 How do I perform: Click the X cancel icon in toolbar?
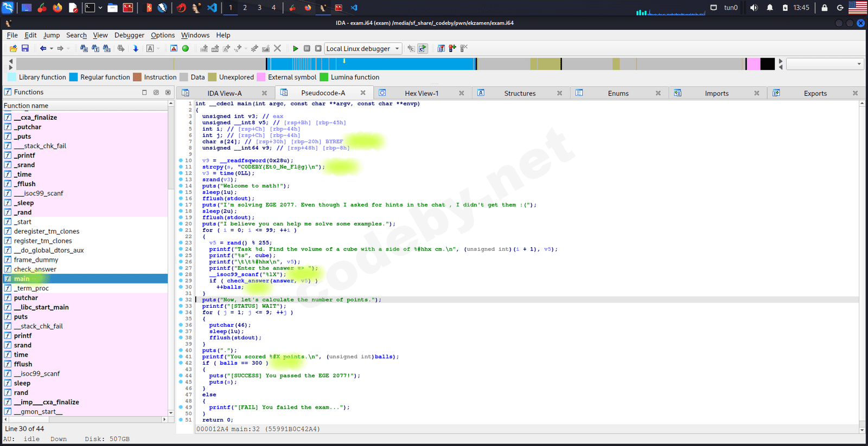tap(277, 49)
